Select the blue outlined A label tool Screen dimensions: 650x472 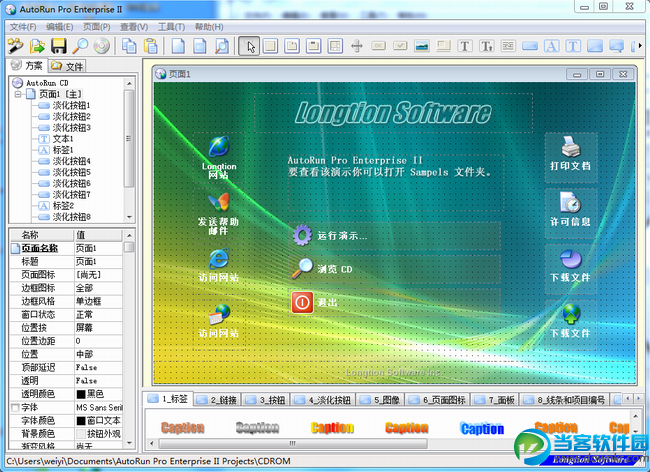pyautogui.click(x=551, y=46)
